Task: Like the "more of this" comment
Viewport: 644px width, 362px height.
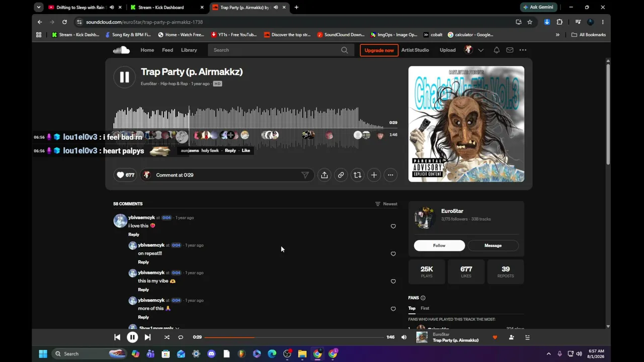Action: point(393,309)
